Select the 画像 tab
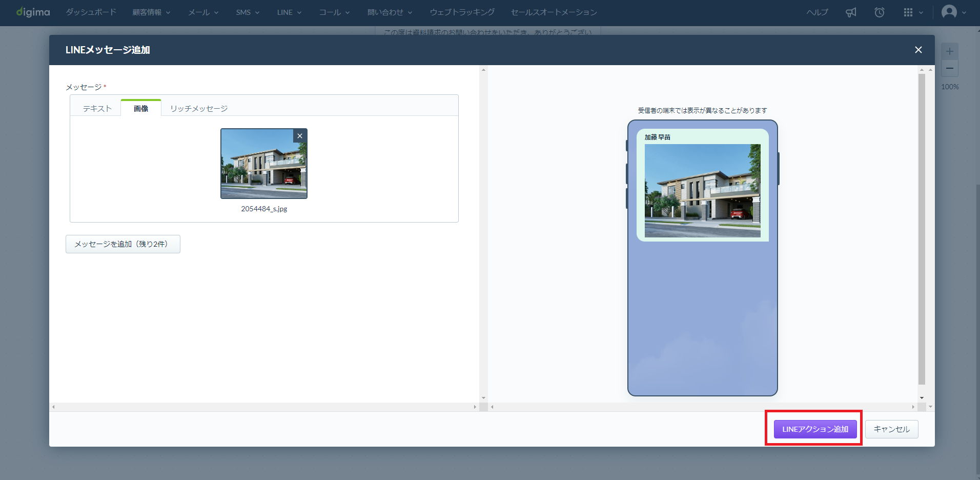This screenshot has width=980, height=480. pos(141,108)
